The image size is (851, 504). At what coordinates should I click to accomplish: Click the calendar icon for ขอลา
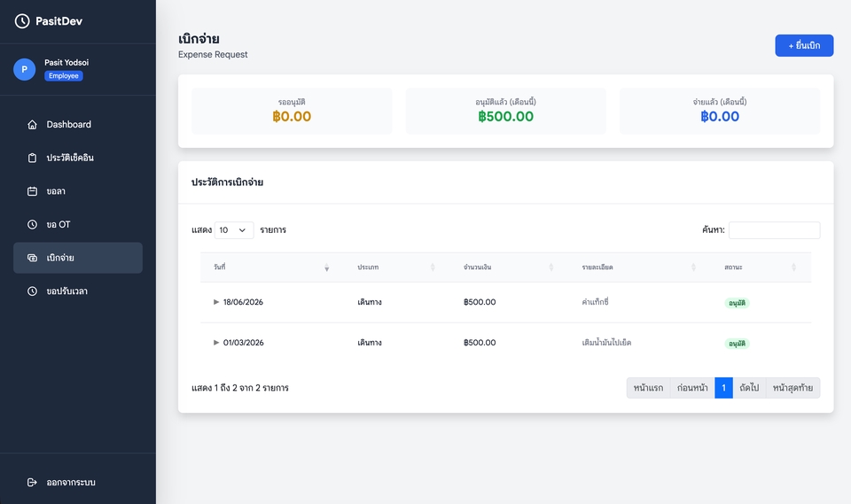click(x=33, y=191)
